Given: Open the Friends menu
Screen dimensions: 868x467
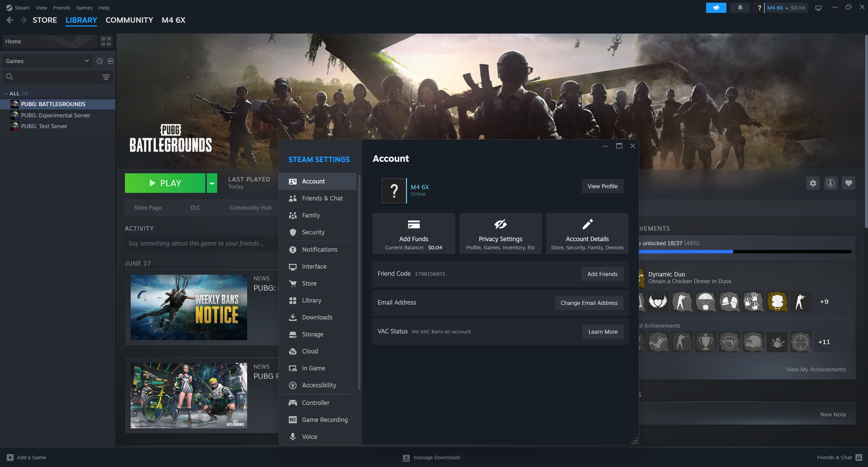Looking at the screenshot, I should (62, 7).
